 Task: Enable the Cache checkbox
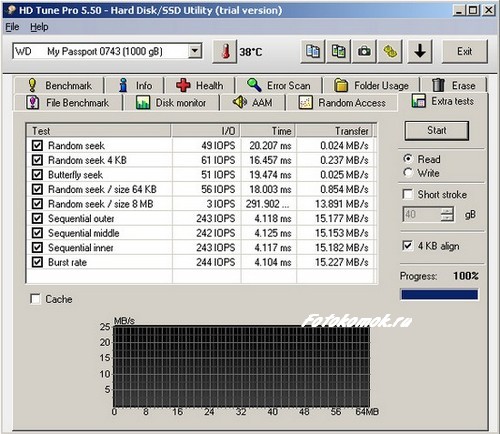[35, 299]
